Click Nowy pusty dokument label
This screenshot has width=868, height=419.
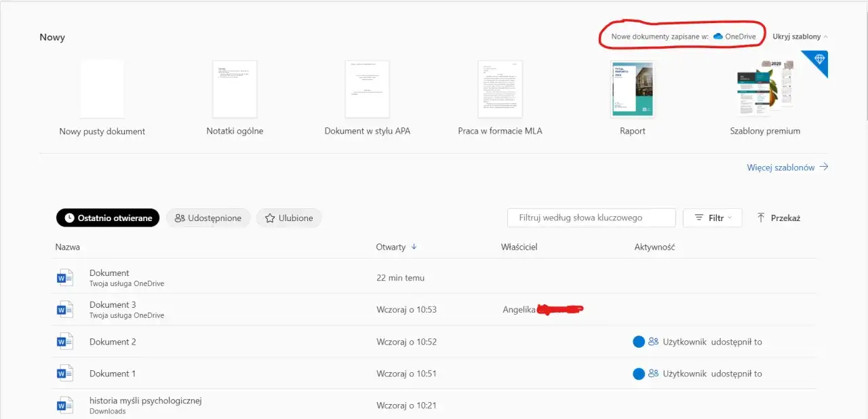(102, 132)
